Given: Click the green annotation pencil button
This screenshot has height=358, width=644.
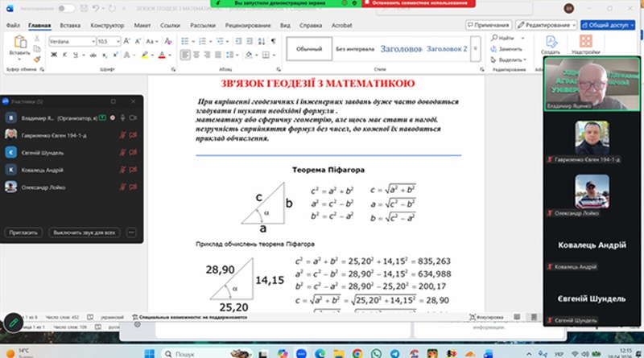Looking at the screenshot, I should point(13,323).
